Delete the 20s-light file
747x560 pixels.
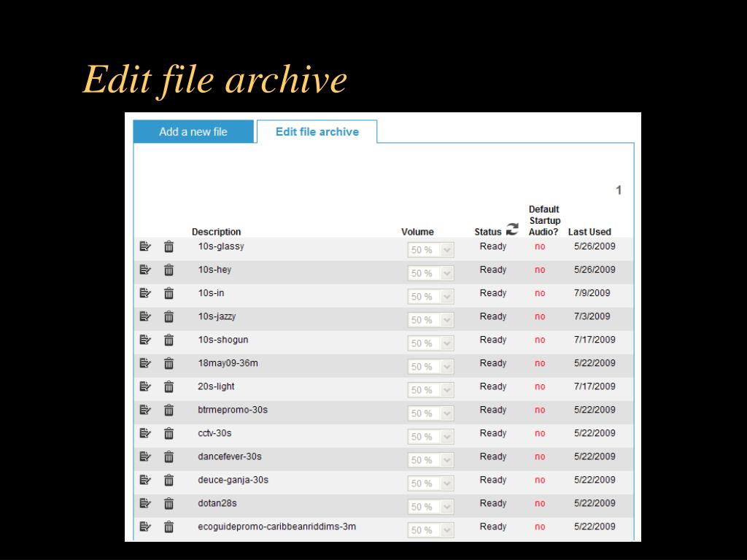169,386
